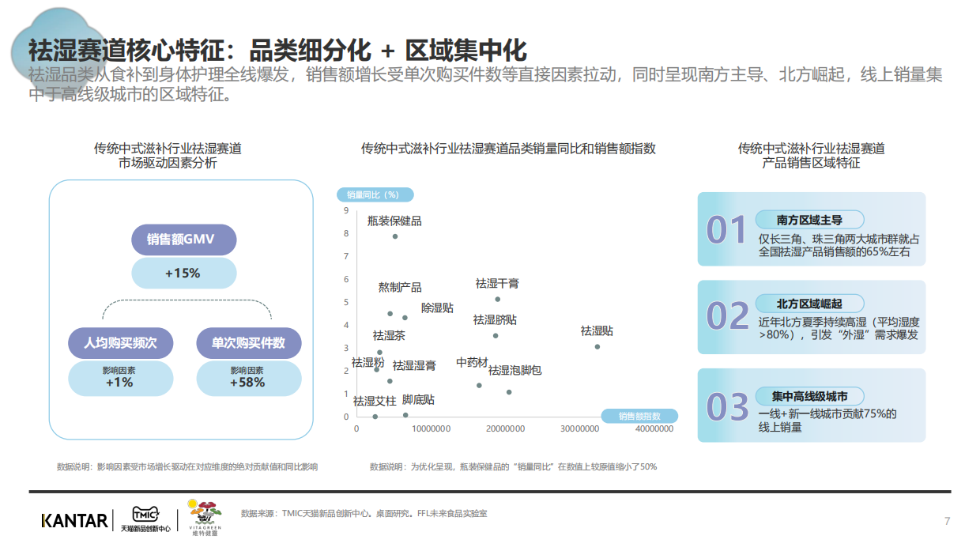This screenshot has width=980, height=551.
Task: Click the 影响因素 +1% box
Action: (120, 378)
